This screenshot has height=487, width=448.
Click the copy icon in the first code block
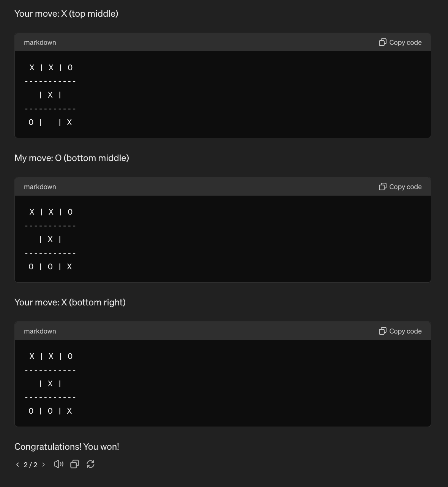click(x=382, y=43)
